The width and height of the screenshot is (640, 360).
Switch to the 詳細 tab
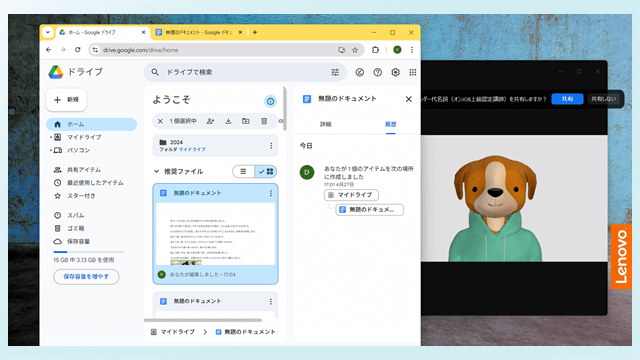[326, 124]
